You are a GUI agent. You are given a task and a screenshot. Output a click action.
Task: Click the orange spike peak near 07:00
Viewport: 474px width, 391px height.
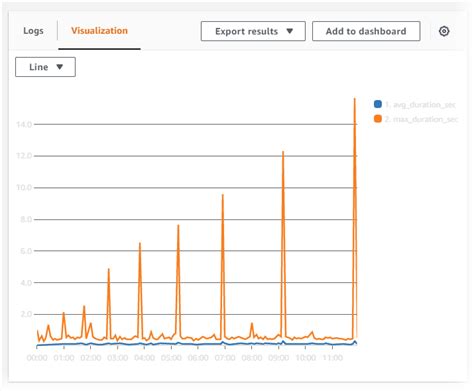223,195
